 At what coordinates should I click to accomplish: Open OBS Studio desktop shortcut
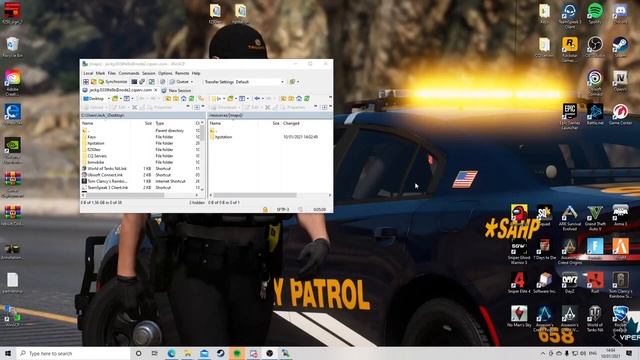[595, 47]
